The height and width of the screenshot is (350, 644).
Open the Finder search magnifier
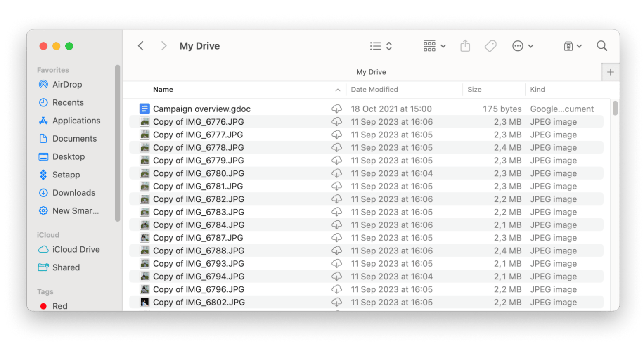601,46
